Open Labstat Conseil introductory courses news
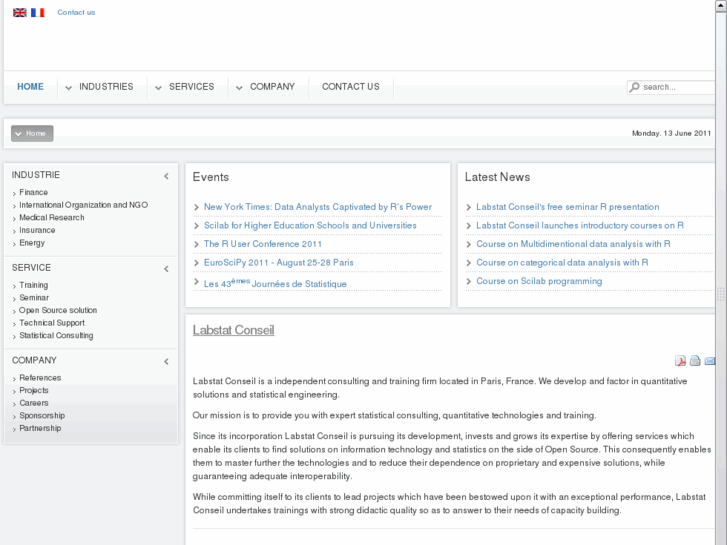Image resolution: width=727 pixels, height=545 pixels. [x=580, y=225]
